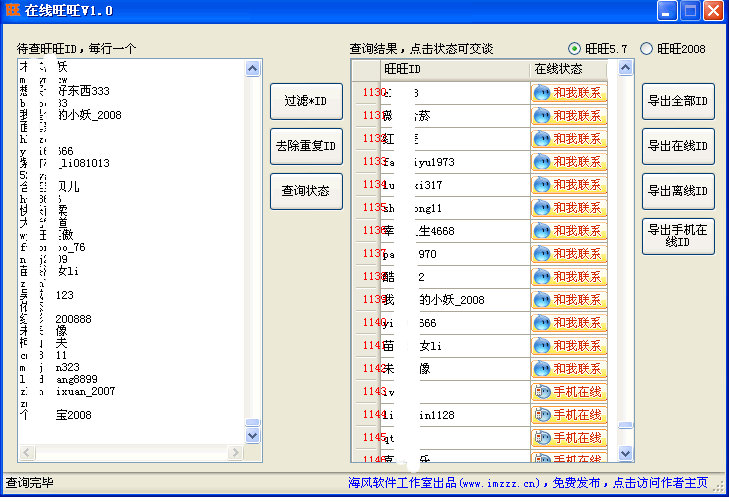This screenshot has height=502, width=729.
Task: Minimize the 在线旺旺V1.0 window
Action: [x=667, y=11]
